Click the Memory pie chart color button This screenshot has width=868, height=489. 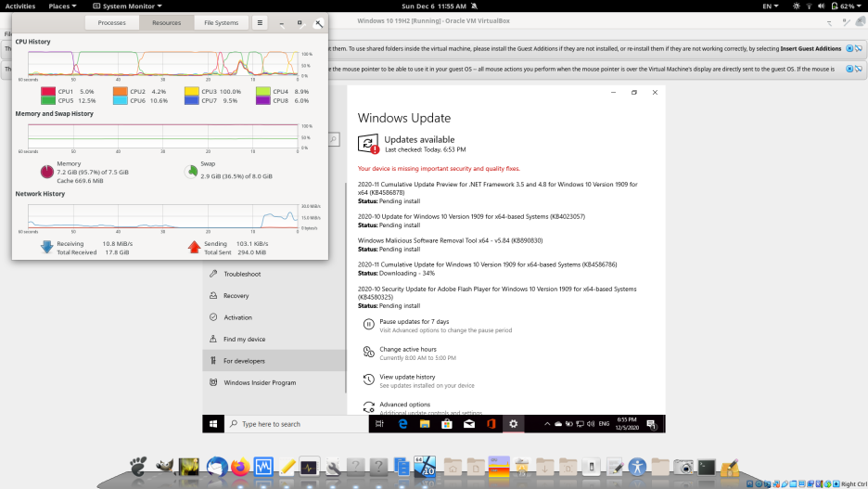pyautogui.click(x=47, y=172)
